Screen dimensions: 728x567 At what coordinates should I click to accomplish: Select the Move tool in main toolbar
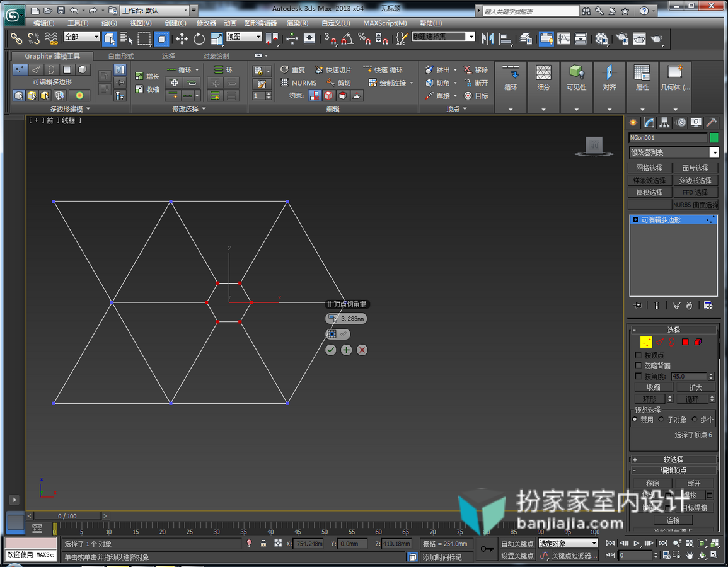pyautogui.click(x=182, y=39)
